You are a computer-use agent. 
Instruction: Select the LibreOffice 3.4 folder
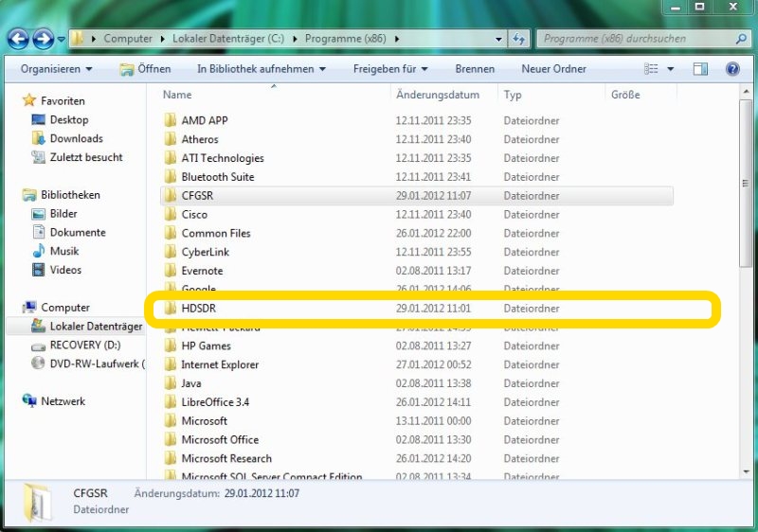pyautogui.click(x=215, y=402)
